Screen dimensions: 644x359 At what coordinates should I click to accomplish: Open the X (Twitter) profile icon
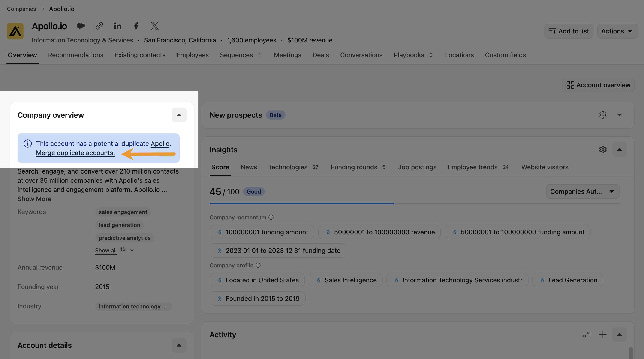(x=155, y=26)
